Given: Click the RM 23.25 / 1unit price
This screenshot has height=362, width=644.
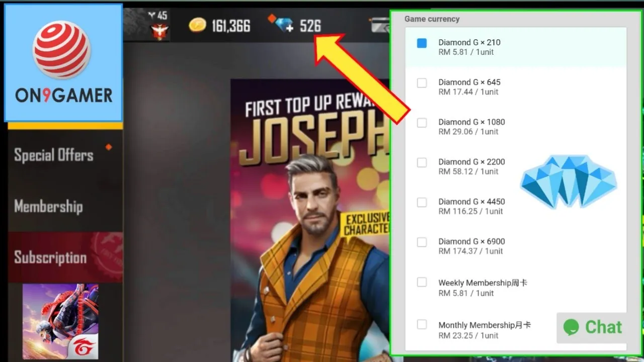Looking at the screenshot, I should pyautogui.click(x=468, y=335).
